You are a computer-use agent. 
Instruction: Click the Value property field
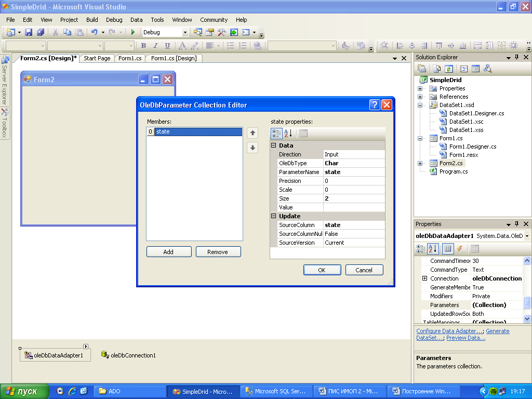pos(354,207)
